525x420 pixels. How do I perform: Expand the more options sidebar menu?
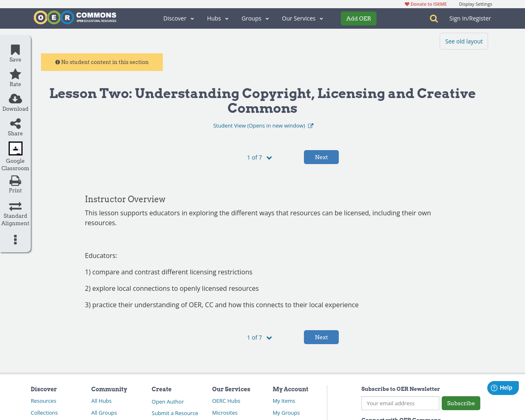click(x=15, y=240)
